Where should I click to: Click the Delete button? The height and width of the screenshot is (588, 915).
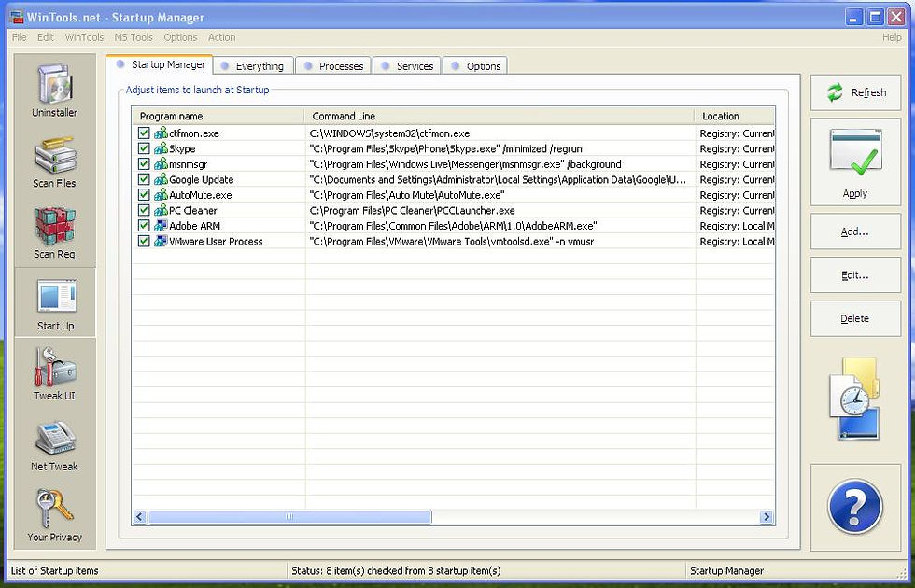click(x=855, y=318)
